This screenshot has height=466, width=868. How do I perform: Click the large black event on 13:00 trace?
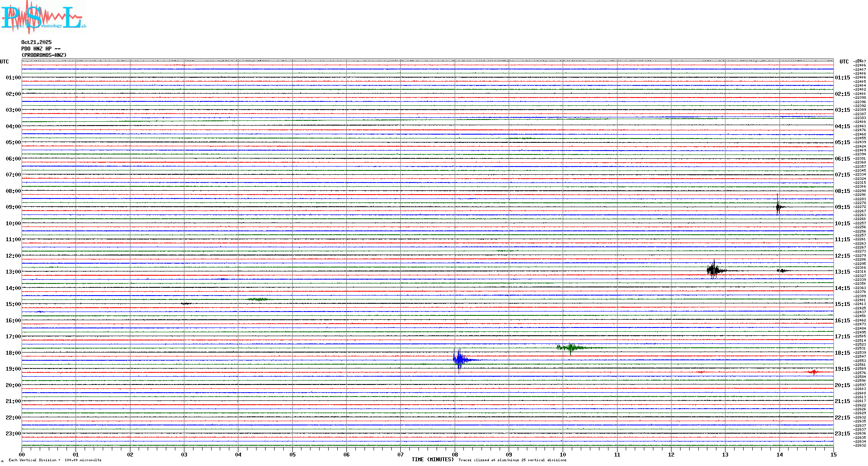coord(713,271)
